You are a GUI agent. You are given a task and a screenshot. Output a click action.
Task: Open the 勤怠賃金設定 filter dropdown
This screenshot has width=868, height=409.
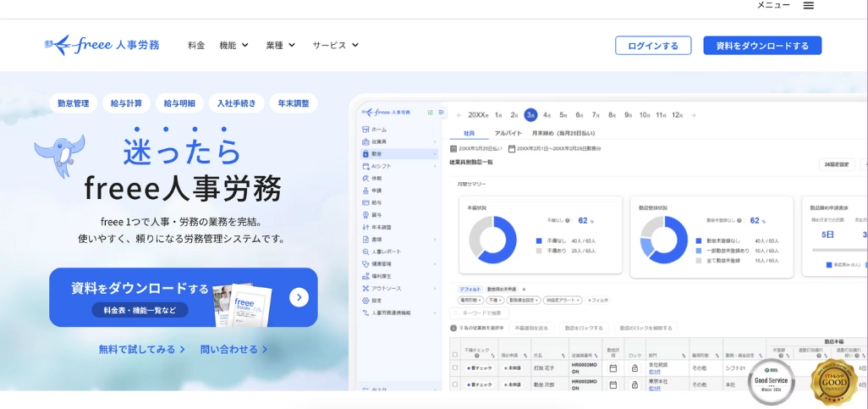[x=523, y=300]
